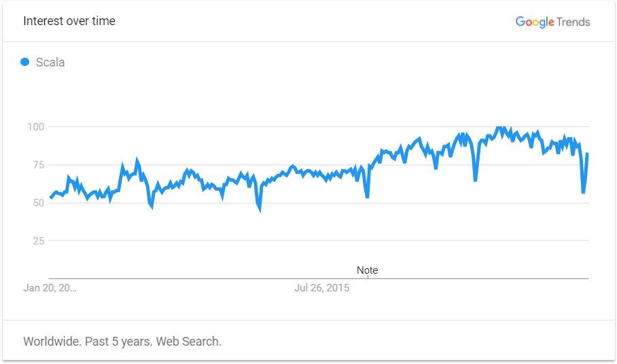The width and height of the screenshot is (617, 364).
Task: Click the 50 value on the y-axis
Action: tap(38, 203)
